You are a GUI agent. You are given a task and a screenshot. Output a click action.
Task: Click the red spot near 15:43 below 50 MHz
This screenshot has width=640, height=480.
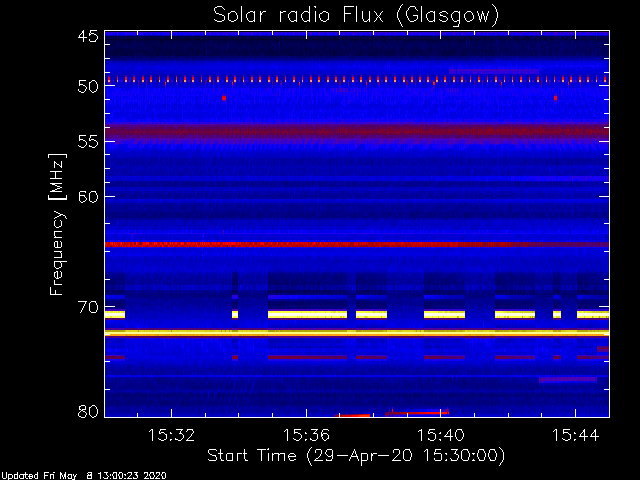tap(556, 98)
